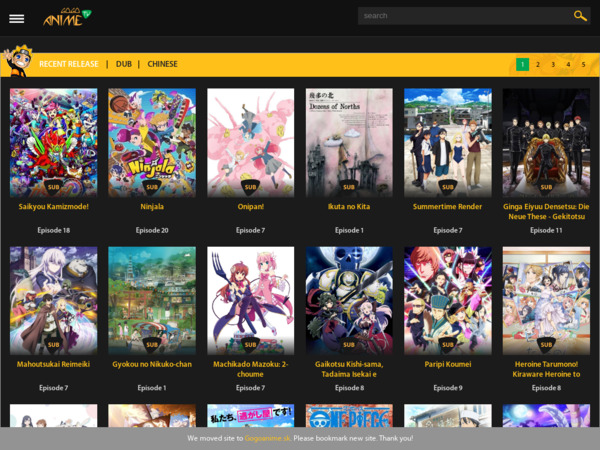The height and width of the screenshot is (450, 600).
Task: Click Episode 8 under Gaikotsu Kishi-sama
Action: [x=349, y=388]
